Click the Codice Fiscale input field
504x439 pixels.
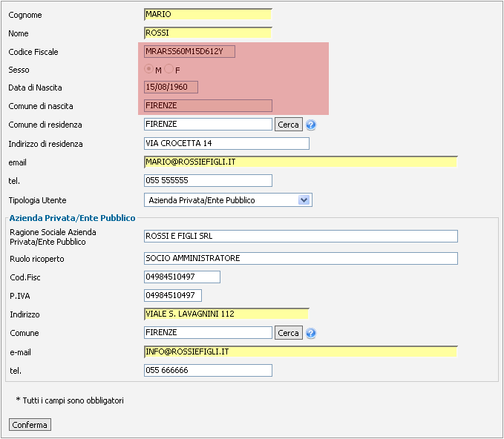(x=189, y=51)
